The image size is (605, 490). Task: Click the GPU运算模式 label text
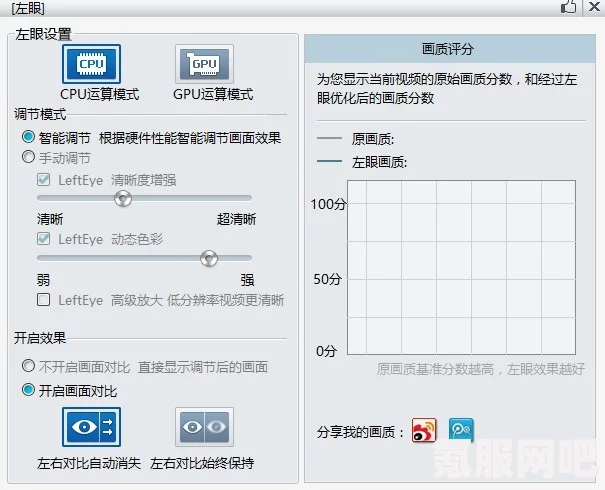click(x=213, y=95)
